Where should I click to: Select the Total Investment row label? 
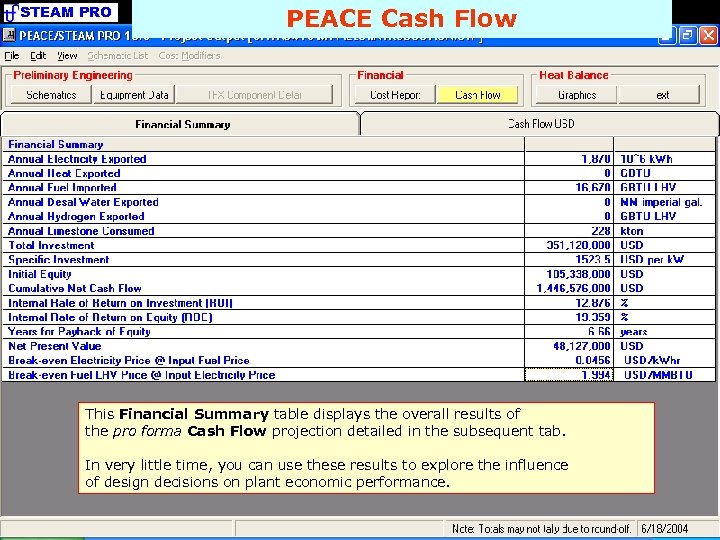(51, 245)
